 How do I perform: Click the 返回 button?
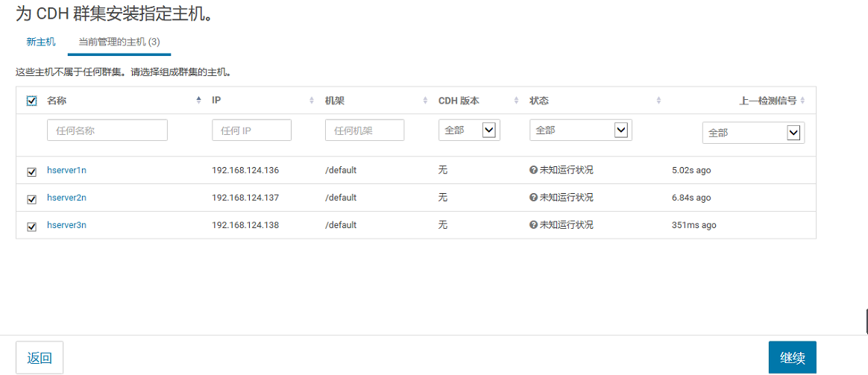[x=40, y=358]
